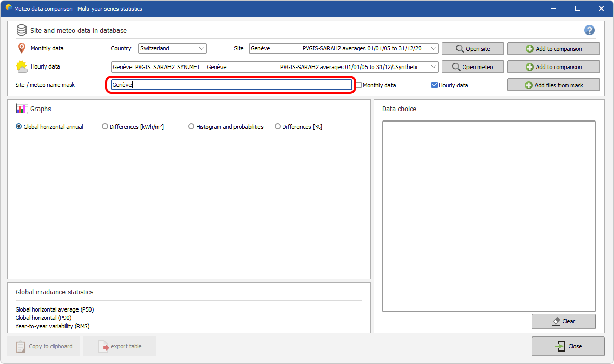614x364 pixels.
Task: Open the blue help question mark icon
Action: click(590, 30)
